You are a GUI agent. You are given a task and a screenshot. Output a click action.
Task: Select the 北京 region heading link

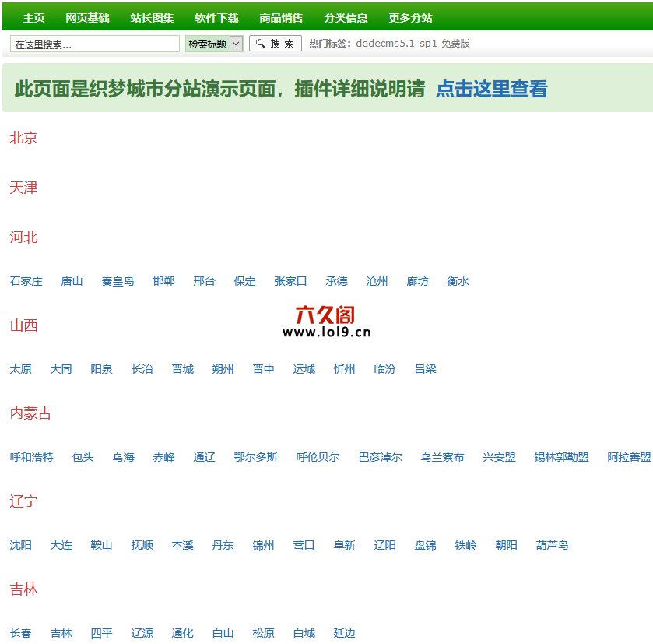[23, 138]
